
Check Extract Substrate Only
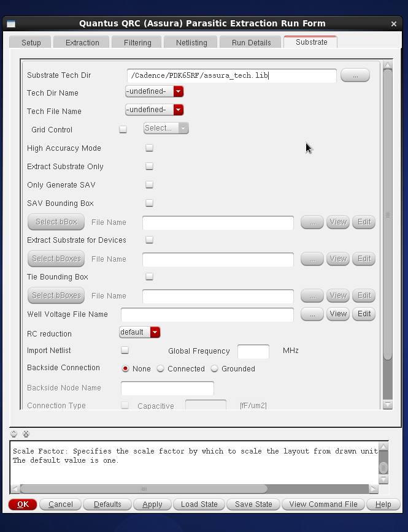point(149,166)
